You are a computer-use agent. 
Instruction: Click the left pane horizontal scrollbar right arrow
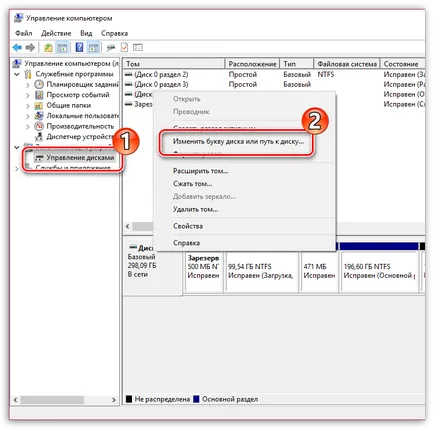coord(114,400)
